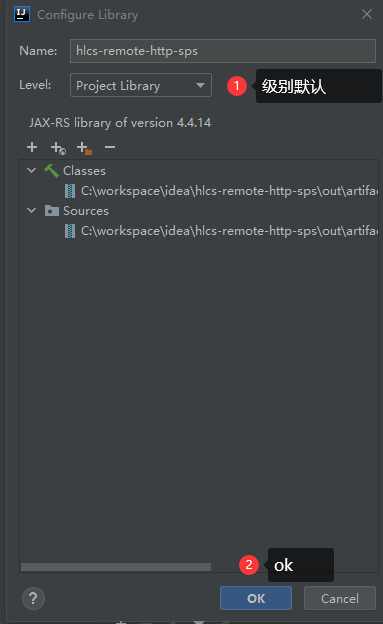383x624 pixels.
Task: Click the green hammer Classes icon
Action: click(x=51, y=171)
